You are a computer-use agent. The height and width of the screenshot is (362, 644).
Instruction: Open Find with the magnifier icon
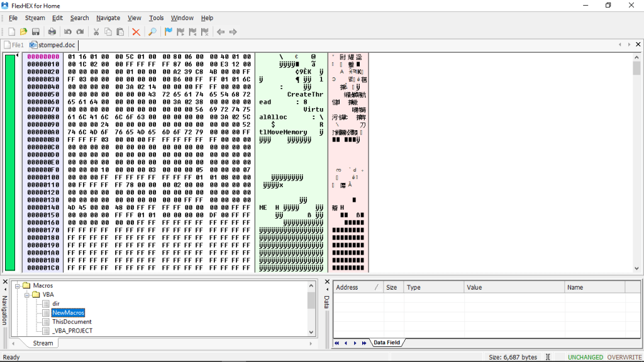(x=152, y=32)
